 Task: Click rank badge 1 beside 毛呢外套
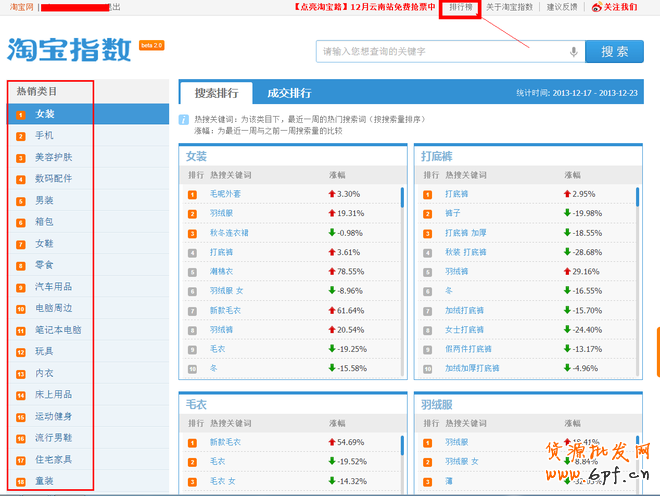(192, 194)
